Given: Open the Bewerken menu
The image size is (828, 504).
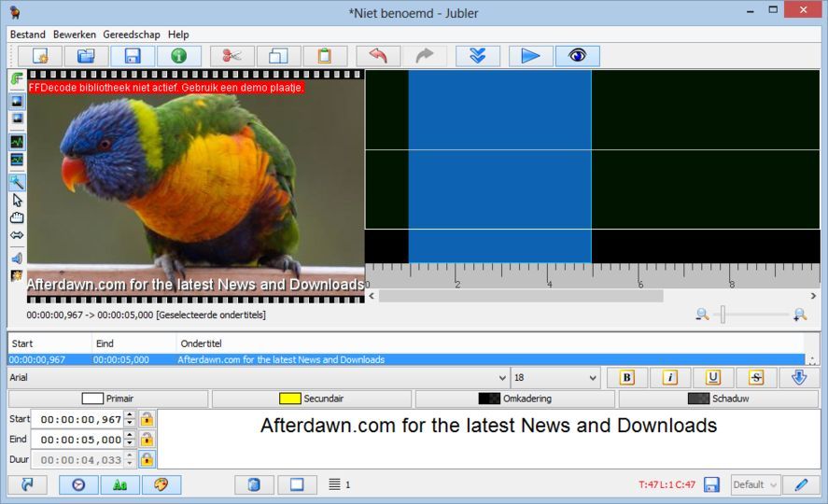Looking at the screenshot, I should 75,35.
